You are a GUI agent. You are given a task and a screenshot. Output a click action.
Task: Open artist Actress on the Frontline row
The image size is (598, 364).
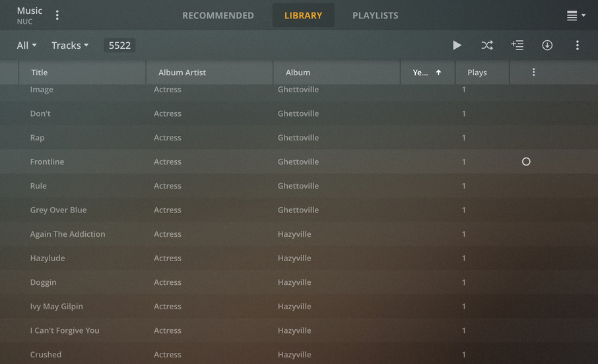168,162
